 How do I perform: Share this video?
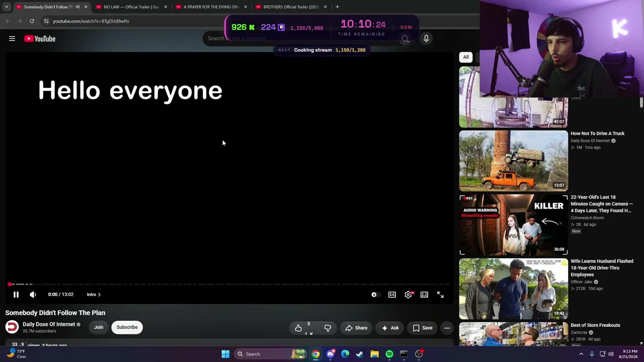pyautogui.click(x=356, y=328)
